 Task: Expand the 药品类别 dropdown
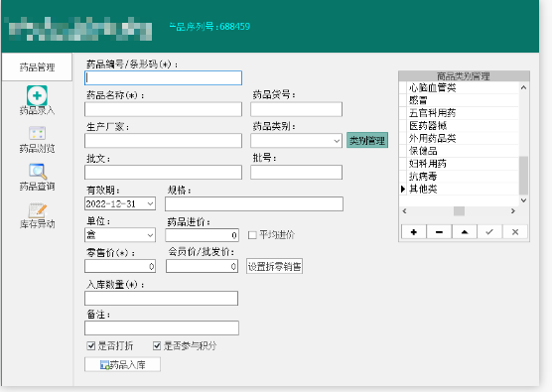337,141
